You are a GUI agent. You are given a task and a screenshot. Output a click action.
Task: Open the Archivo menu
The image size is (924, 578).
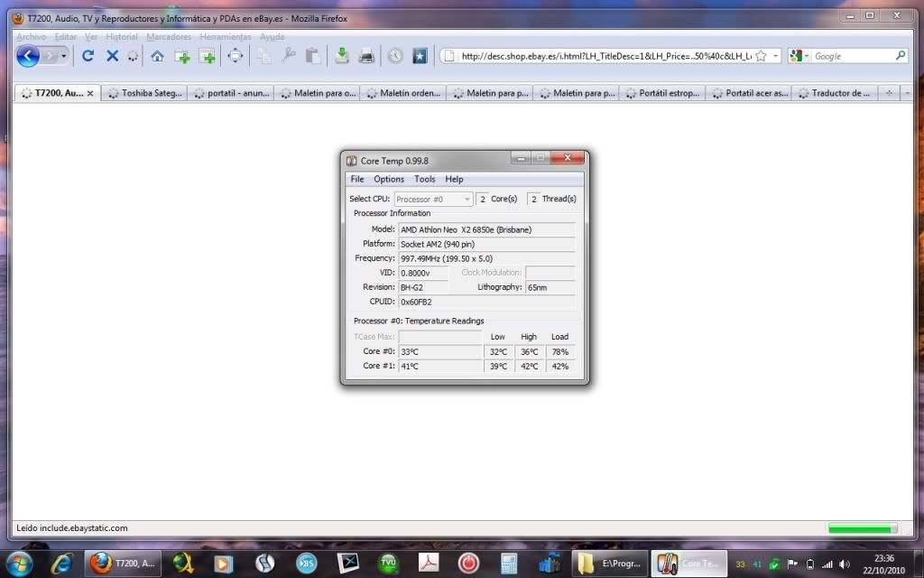[32, 36]
